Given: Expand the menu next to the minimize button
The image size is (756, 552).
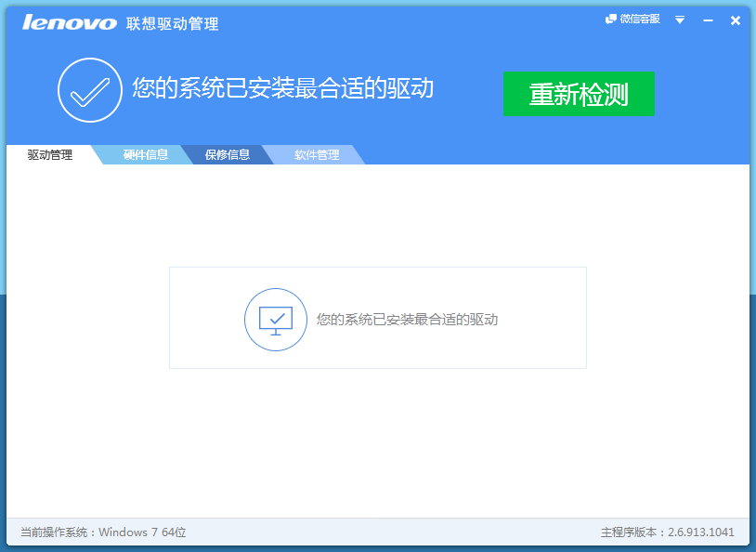Looking at the screenshot, I should pos(681,20).
